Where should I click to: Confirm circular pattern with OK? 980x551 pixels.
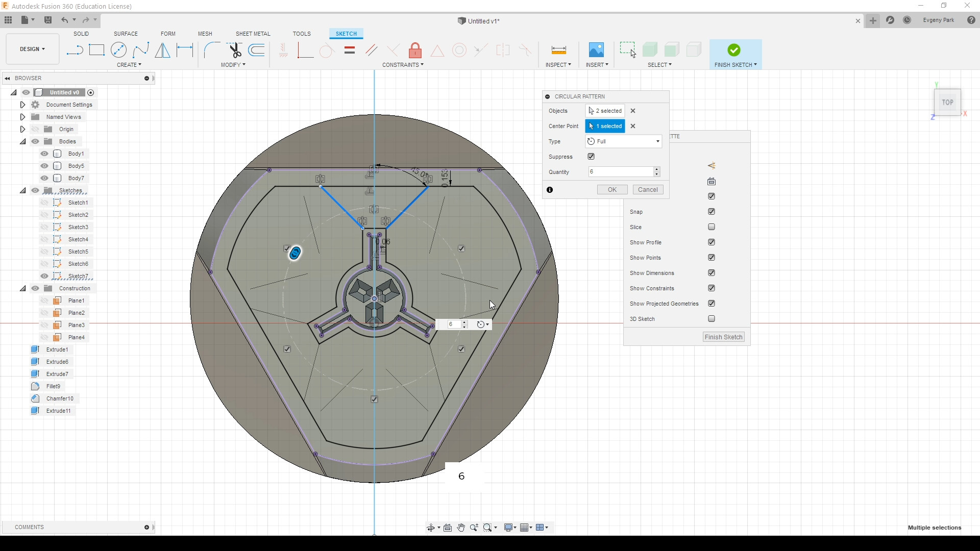coord(612,190)
